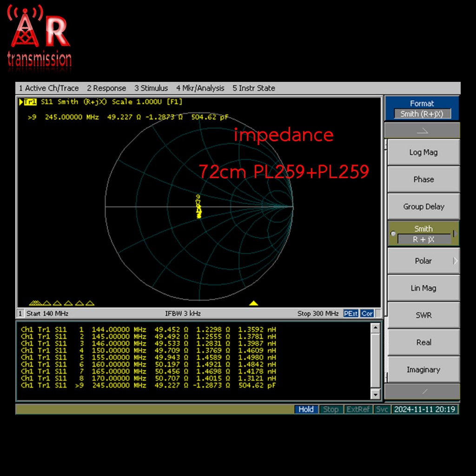Open the Response menu

point(106,88)
